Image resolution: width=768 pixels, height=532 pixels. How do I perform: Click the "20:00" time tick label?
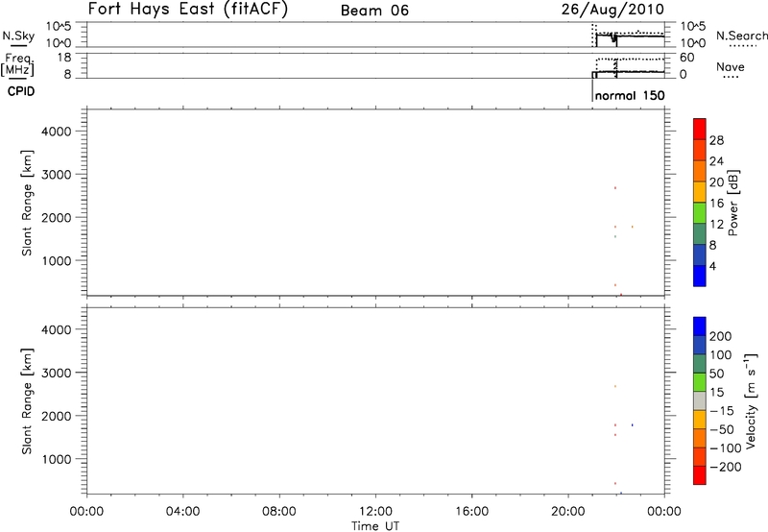coord(568,512)
